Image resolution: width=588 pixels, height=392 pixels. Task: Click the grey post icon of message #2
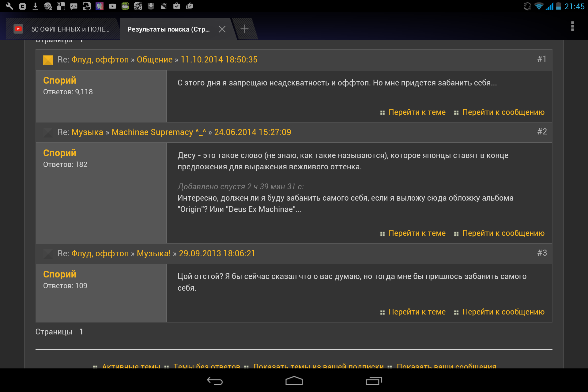[x=48, y=132]
